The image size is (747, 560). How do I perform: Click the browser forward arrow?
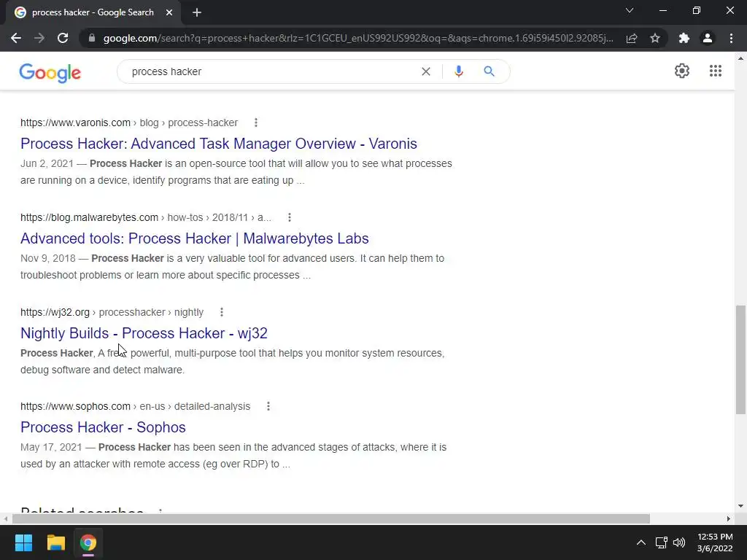coord(39,38)
